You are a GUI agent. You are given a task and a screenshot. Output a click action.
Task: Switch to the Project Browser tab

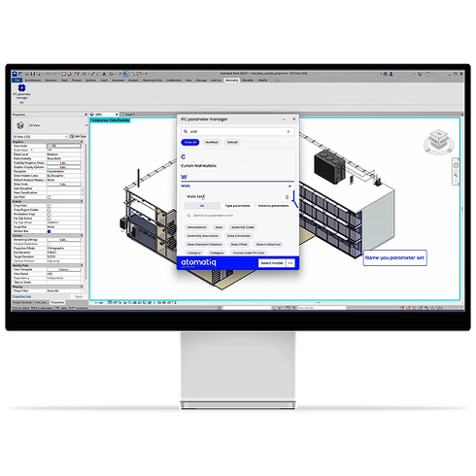point(30,302)
